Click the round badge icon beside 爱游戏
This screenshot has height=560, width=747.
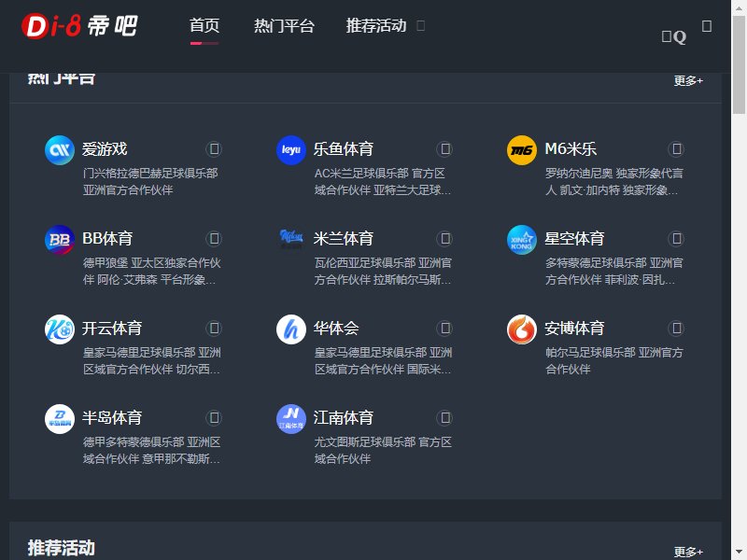click(214, 149)
